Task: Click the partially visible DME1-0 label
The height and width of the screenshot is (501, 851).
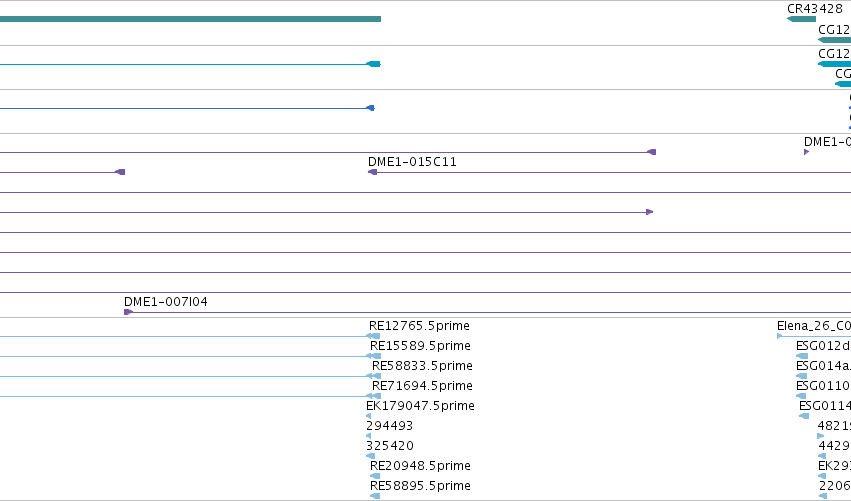Action: click(x=827, y=142)
